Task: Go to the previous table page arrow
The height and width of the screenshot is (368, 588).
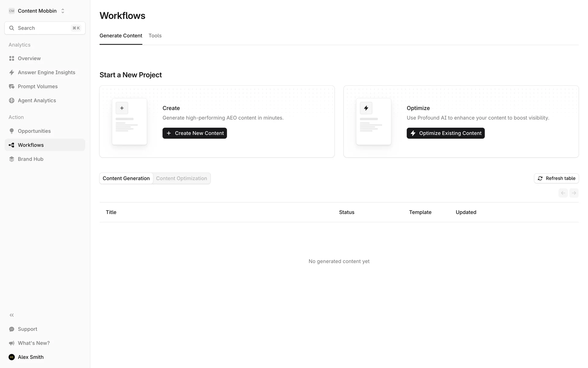Action: tap(563, 193)
